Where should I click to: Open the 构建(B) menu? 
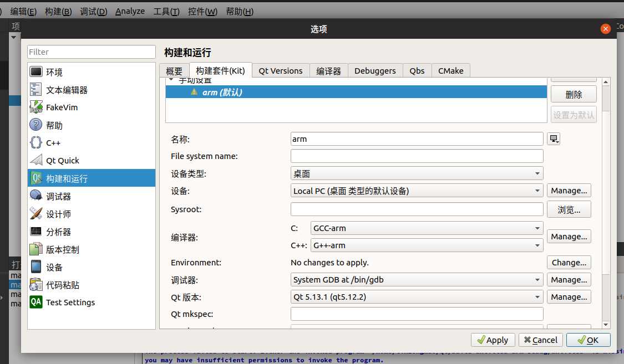(58, 11)
